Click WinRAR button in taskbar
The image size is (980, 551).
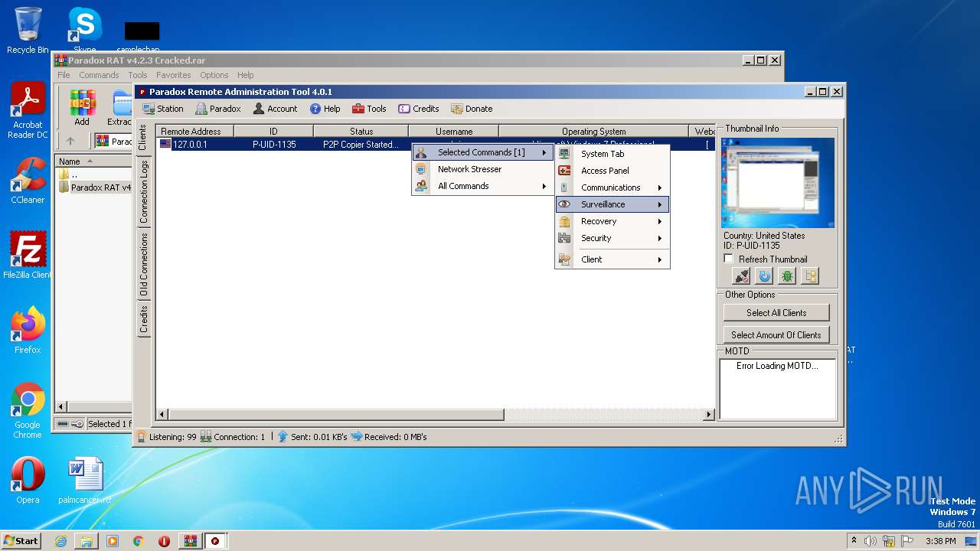(190, 541)
